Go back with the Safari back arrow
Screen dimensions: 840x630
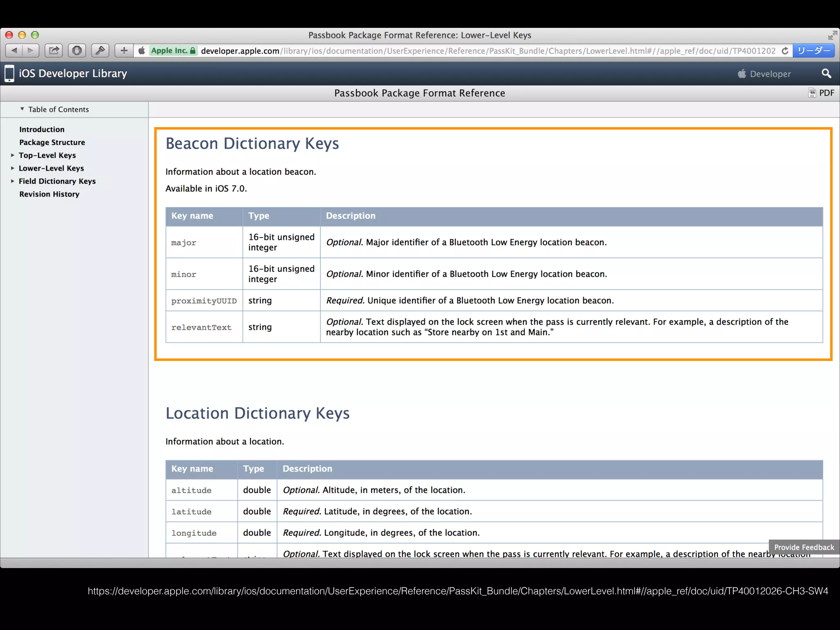[x=14, y=50]
